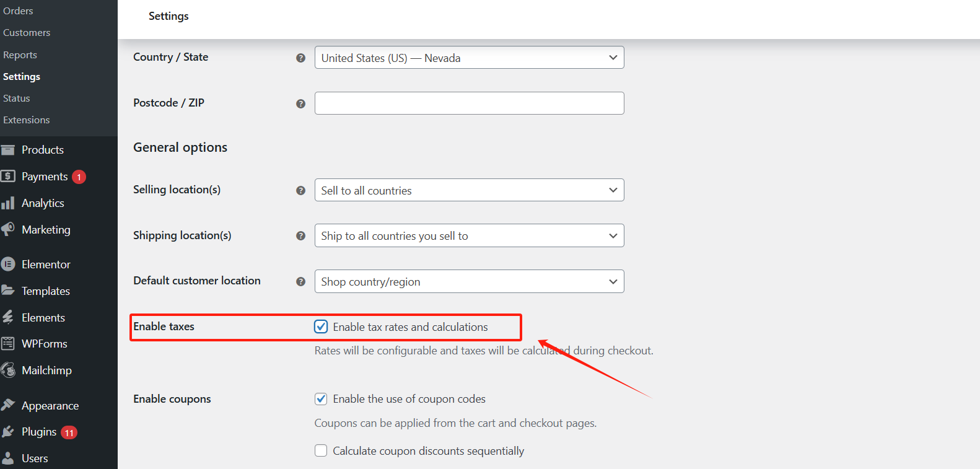The height and width of the screenshot is (469, 980).
Task: Click the help icon beside Postcode / ZIP
Action: pos(300,103)
